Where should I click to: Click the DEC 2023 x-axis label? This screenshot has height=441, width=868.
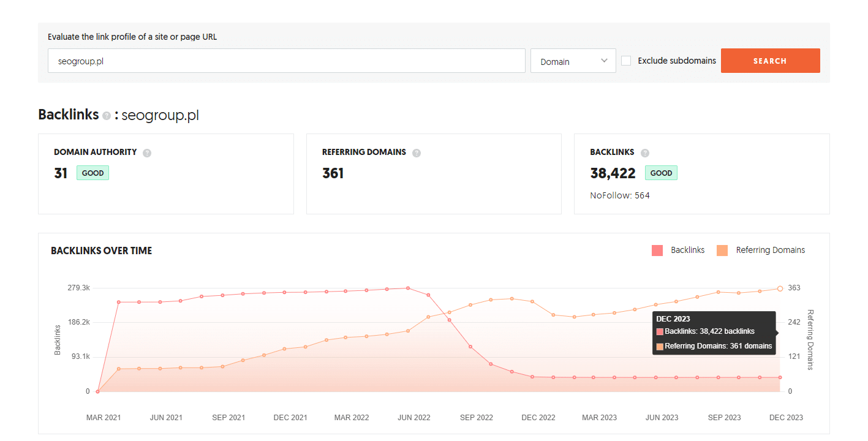pyautogui.click(x=786, y=418)
